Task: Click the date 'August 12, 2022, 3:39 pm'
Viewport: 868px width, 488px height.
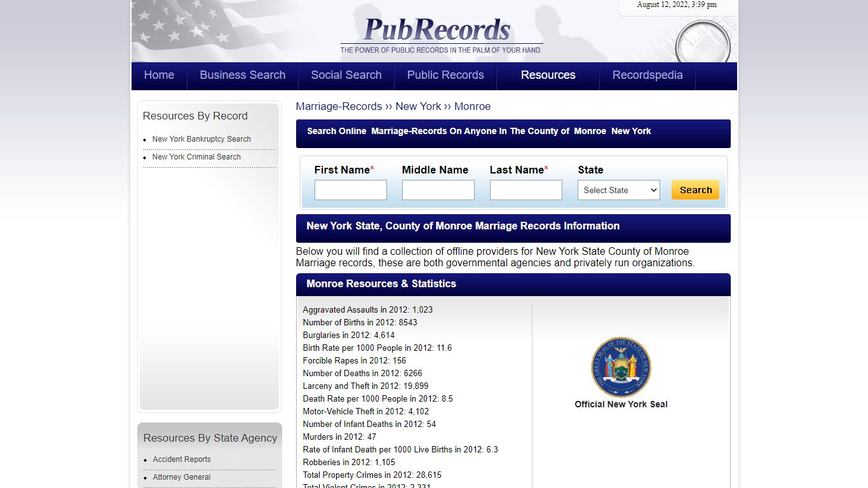Action: coord(677,5)
